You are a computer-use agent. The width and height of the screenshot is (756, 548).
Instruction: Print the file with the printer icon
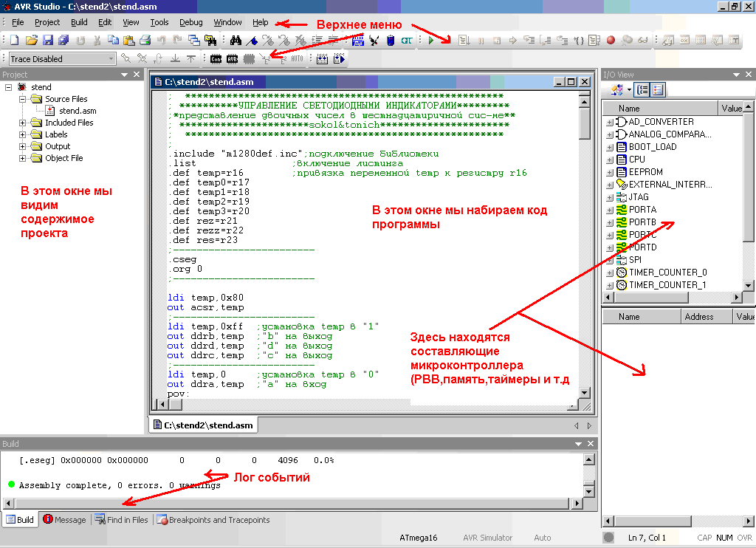pyautogui.click(x=145, y=41)
